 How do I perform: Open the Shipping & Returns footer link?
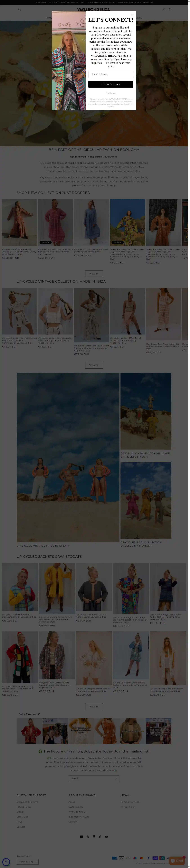click(x=27, y=802)
